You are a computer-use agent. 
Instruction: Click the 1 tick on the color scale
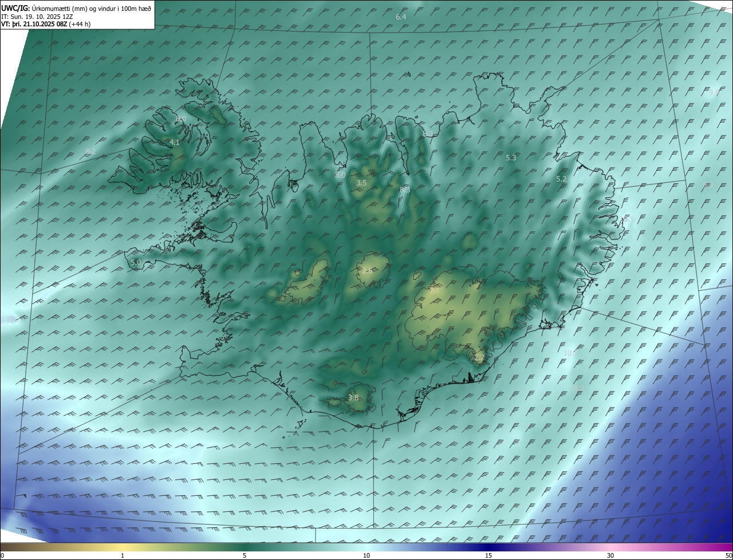click(x=123, y=555)
